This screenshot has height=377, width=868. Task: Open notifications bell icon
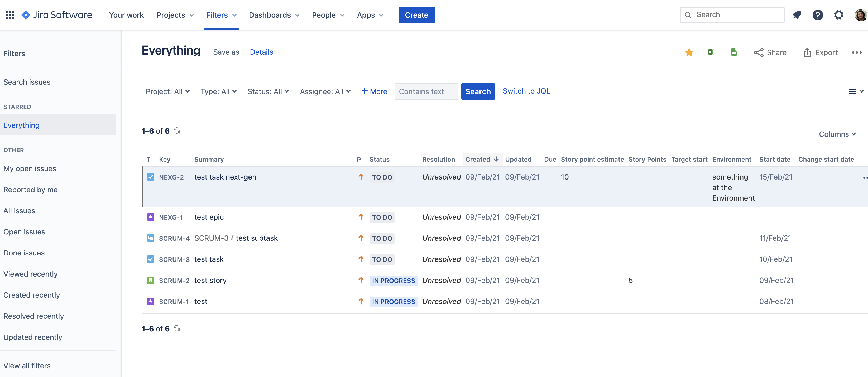coord(797,15)
